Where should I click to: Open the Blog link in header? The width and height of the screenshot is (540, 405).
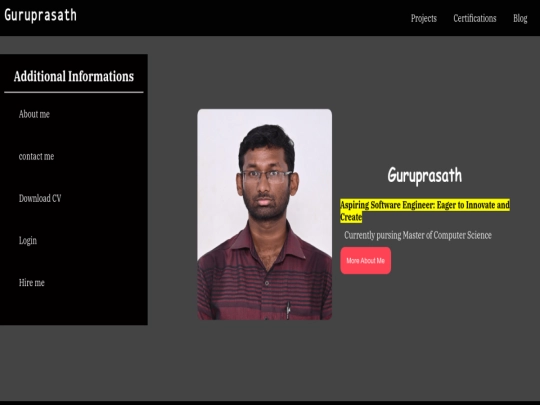click(x=520, y=18)
